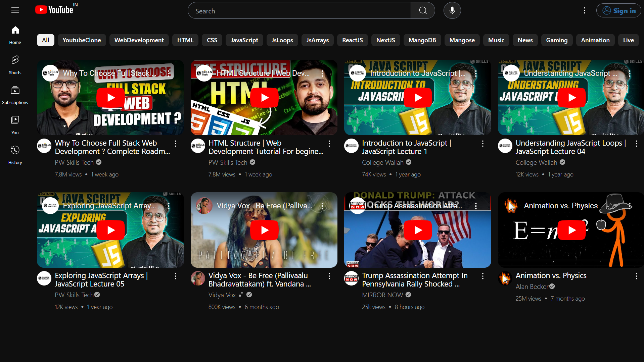Start voice search with the microphone icon

(452, 11)
